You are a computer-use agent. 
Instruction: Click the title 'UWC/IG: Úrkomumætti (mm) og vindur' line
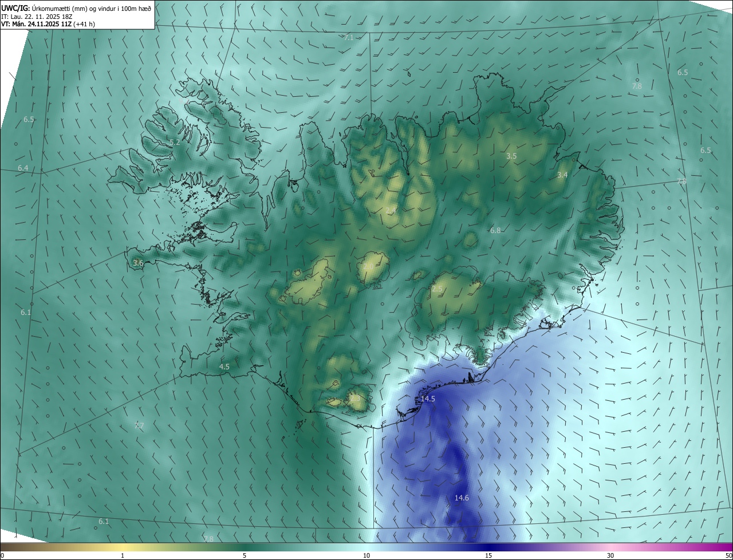(x=77, y=7)
